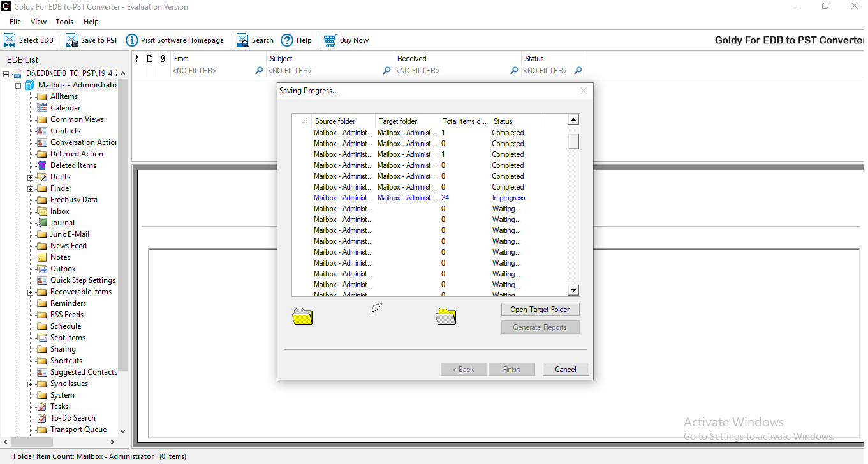The height and width of the screenshot is (464, 868).
Task: Click the Tasks folder icon
Action: pyautogui.click(x=42, y=407)
